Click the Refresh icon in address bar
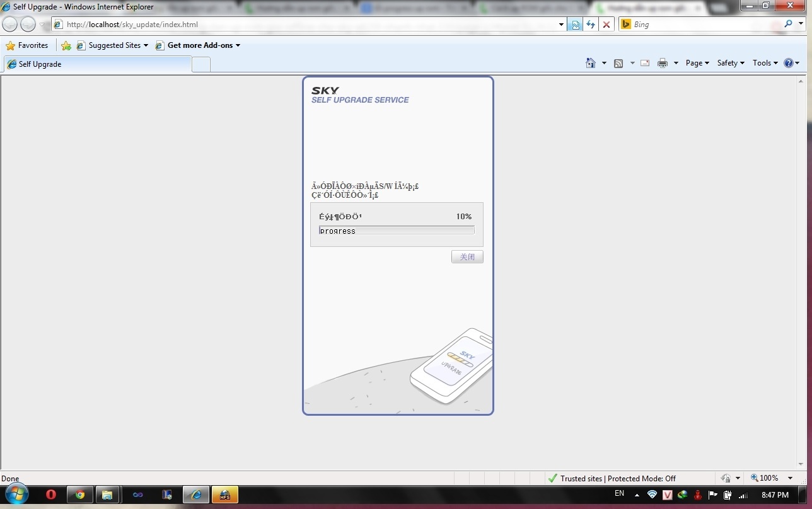Screen dimensions: 812x509 [x=591, y=25]
